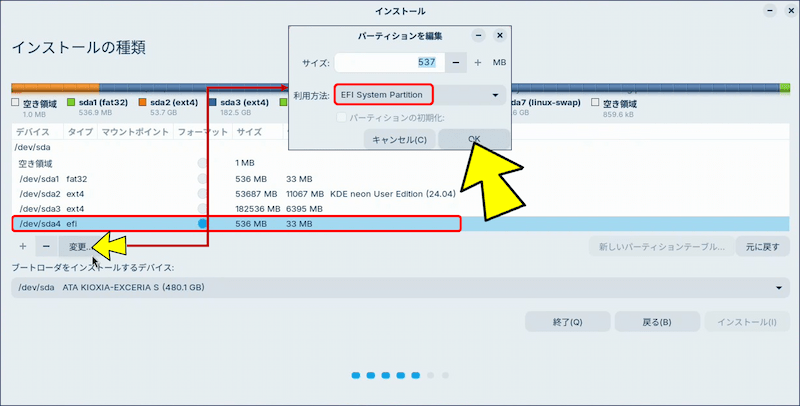Click the キャンセル(C) button

tap(399, 139)
